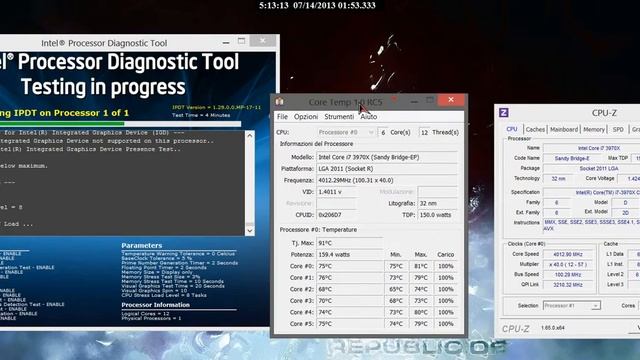Viewport: 640px width, 360px height.
Task: Click the Tj. Max value 91°C
Action: [x=349, y=243]
